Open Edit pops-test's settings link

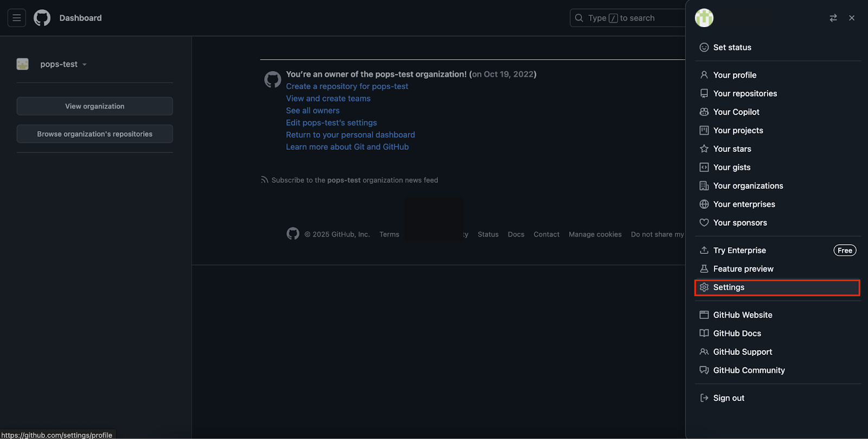(x=331, y=123)
